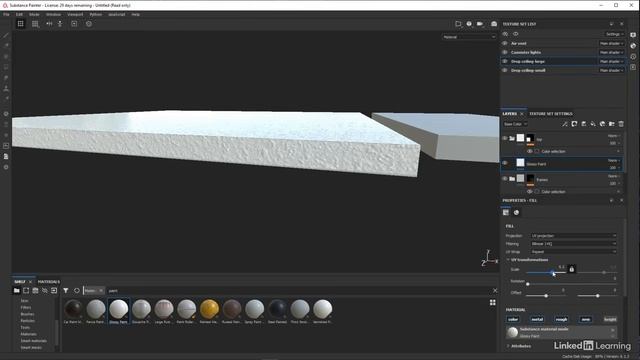Toggle the metal material channel button
The width and height of the screenshot is (640, 360).
click(537, 319)
